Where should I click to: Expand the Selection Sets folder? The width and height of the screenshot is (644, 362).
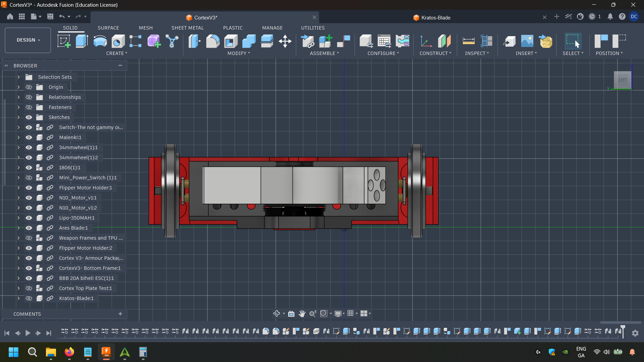coord(18,77)
